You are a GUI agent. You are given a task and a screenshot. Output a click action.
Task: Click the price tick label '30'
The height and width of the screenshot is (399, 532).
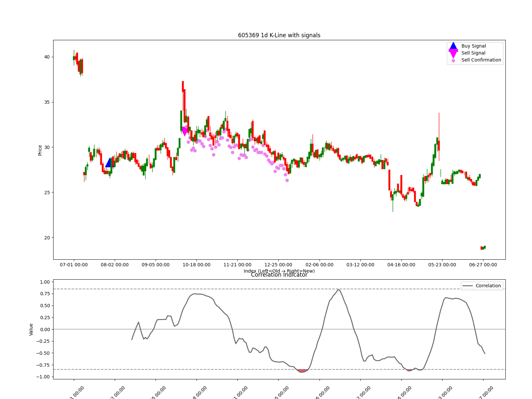point(47,147)
